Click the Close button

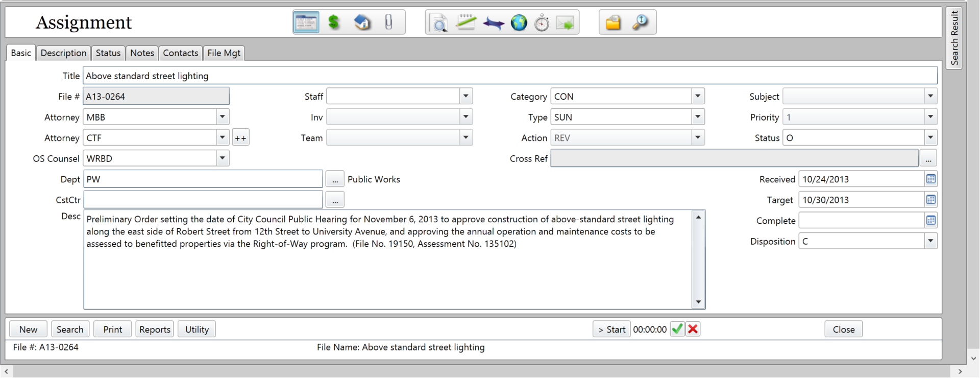(844, 329)
